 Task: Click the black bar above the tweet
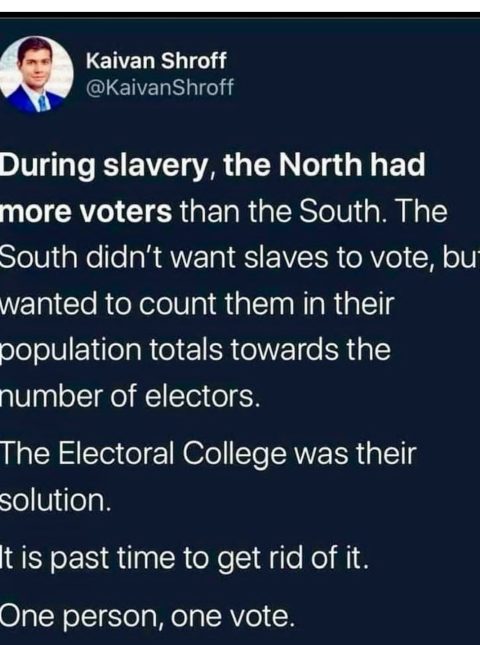[x=240, y=16]
